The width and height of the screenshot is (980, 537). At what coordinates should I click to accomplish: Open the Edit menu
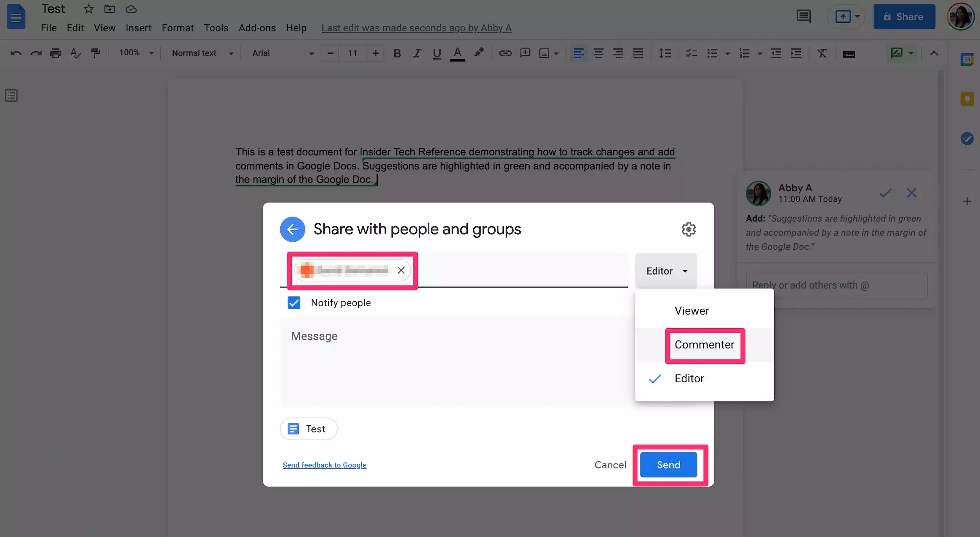click(x=75, y=28)
